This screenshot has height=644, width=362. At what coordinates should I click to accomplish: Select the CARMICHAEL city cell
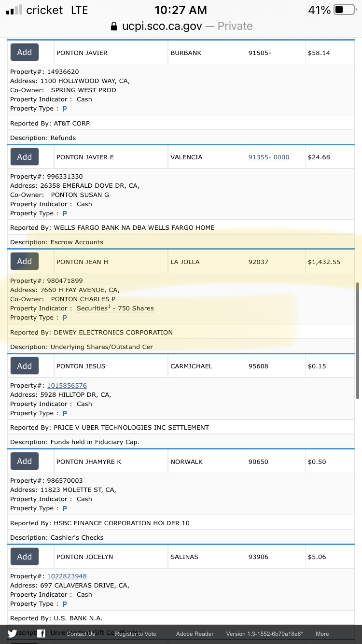[206, 366]
